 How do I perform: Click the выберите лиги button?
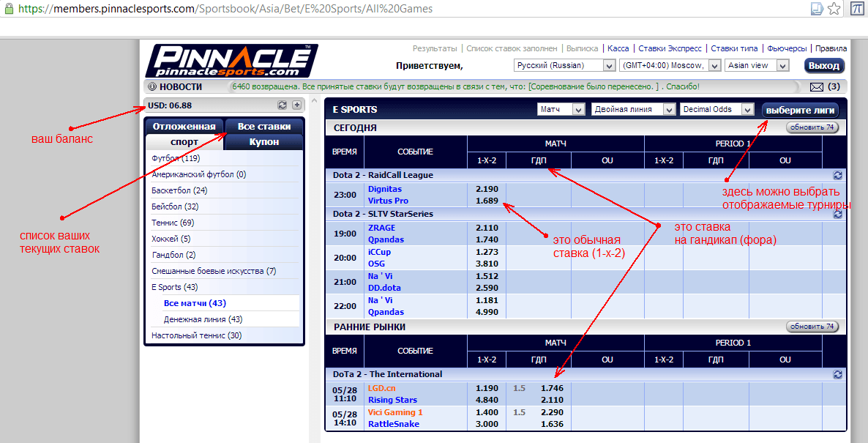pyautogui.click(x=800, y=110)
